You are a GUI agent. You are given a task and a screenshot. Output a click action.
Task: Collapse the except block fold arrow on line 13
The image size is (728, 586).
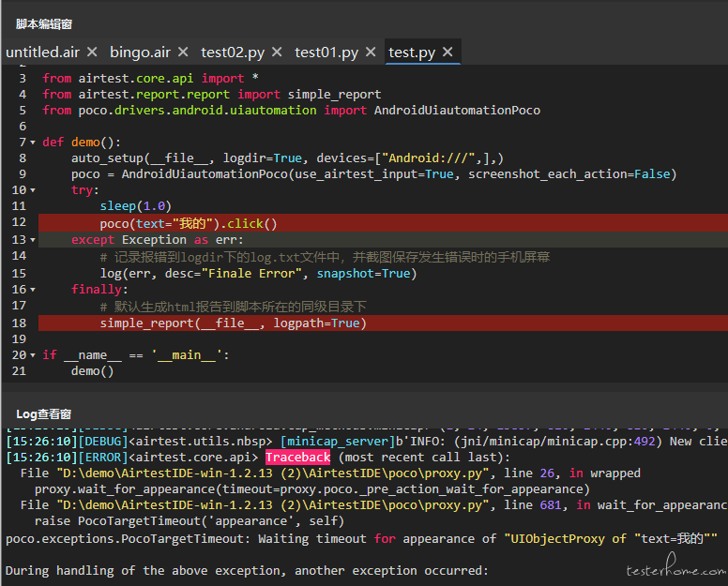(33, 240)
